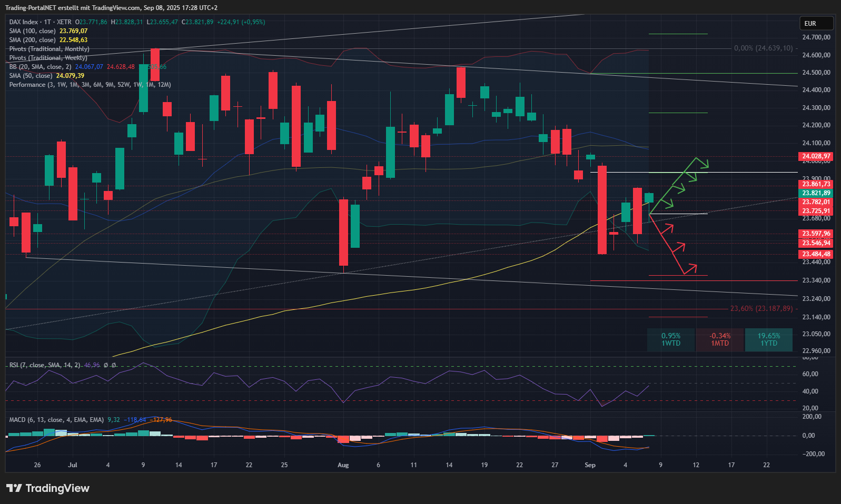Select the SMA (200, close) indicator legend

pyautogui.click(x=32, y=40)
